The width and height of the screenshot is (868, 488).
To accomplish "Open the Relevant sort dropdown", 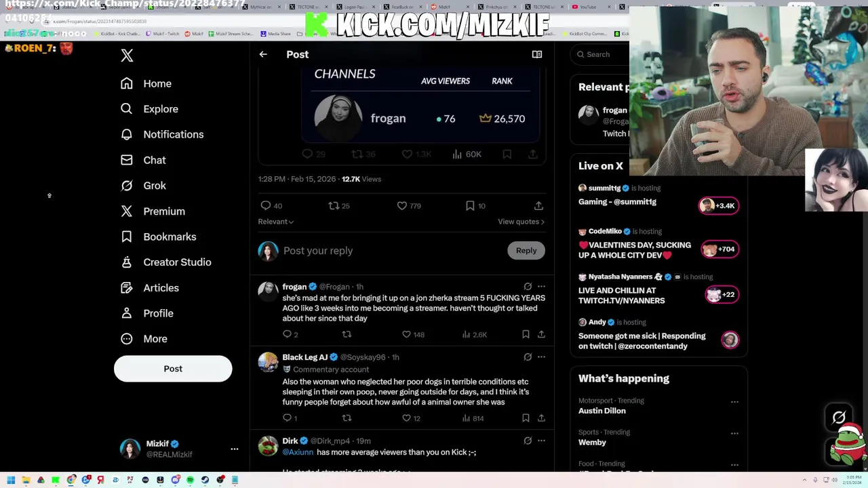I will pyautogui.click(x=275, y=222).
